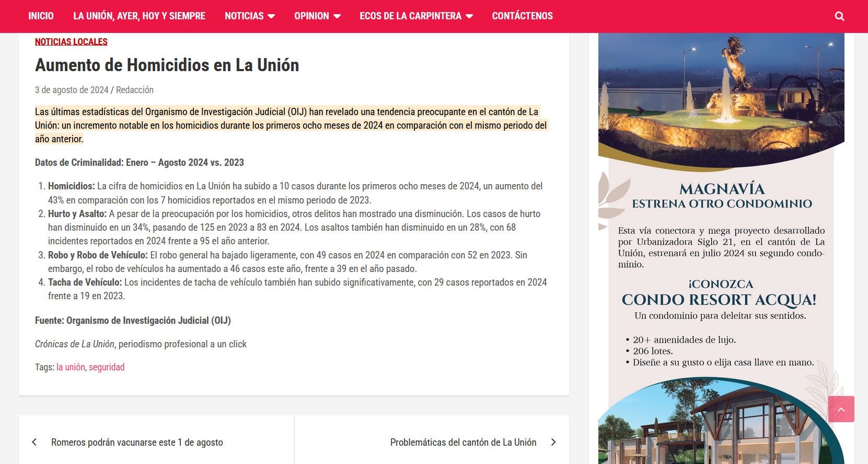The height and width of the screenshot is (464, 868).
Task: Click the Condo Resort Acqua house image
Action: click(x=721, y=421)
